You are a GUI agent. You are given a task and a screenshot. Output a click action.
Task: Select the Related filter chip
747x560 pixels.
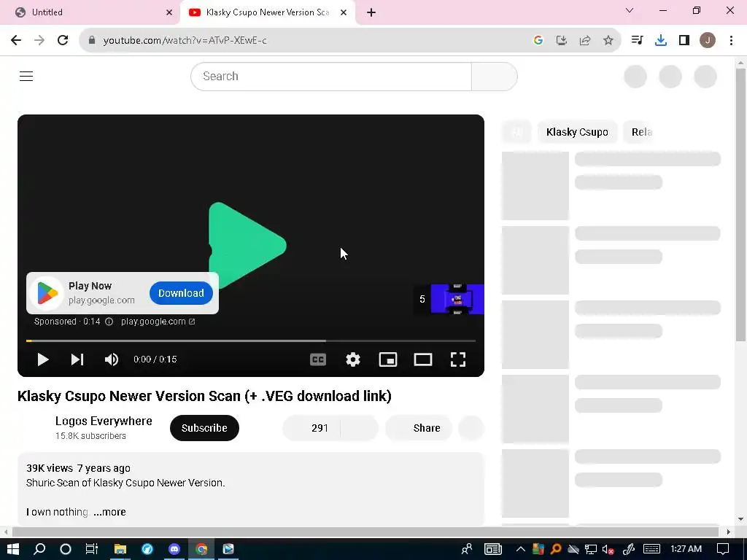(x=638, y=132)
